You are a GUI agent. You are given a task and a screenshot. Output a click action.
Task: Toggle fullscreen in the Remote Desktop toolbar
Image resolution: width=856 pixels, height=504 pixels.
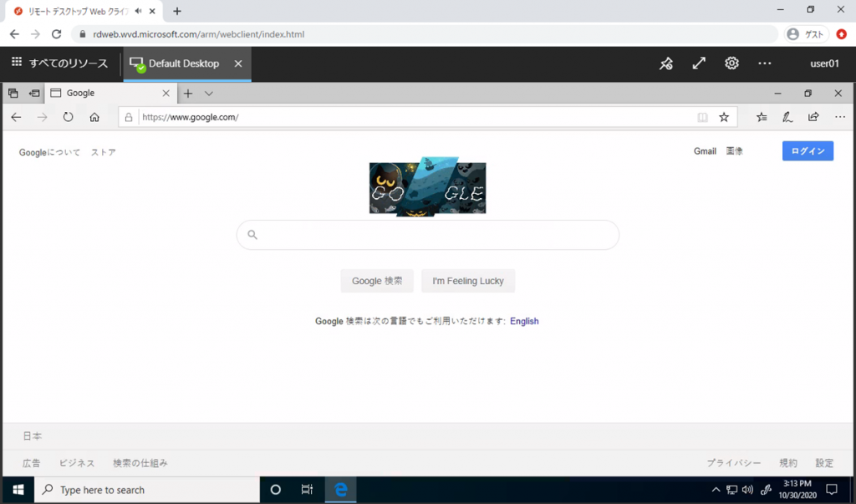699,63
